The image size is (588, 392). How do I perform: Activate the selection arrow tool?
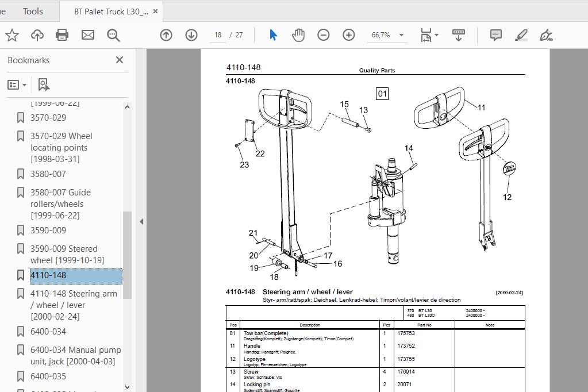(x=273, y=35)
